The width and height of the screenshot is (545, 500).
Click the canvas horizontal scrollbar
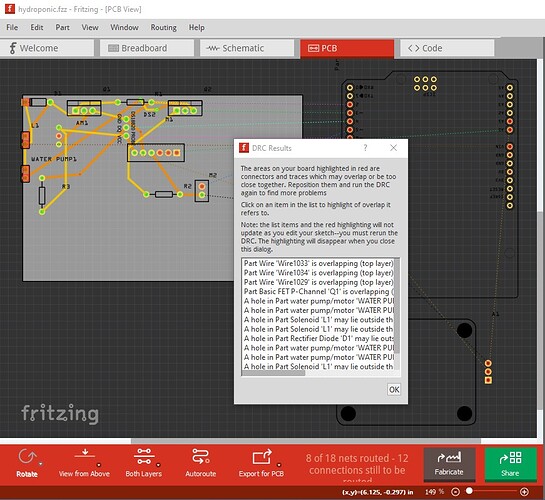coord(306,441)
